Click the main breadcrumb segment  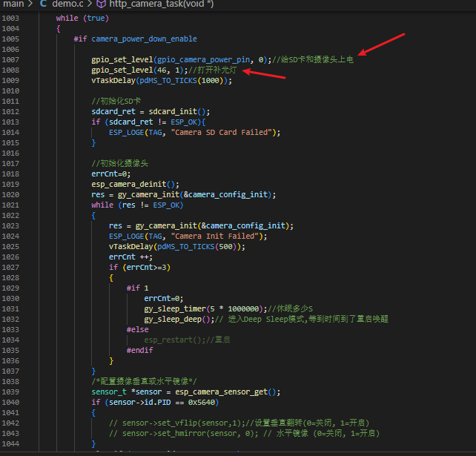coord(13,4)
